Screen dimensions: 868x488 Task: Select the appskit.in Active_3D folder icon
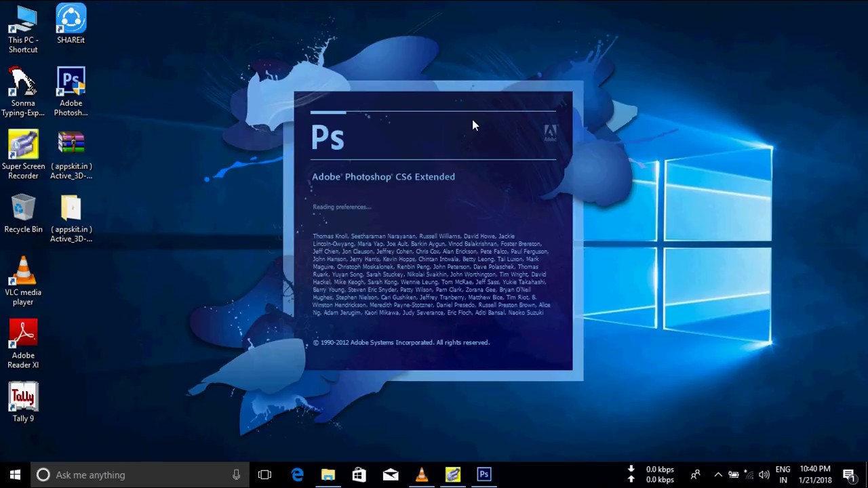click(x=71, y=218)
